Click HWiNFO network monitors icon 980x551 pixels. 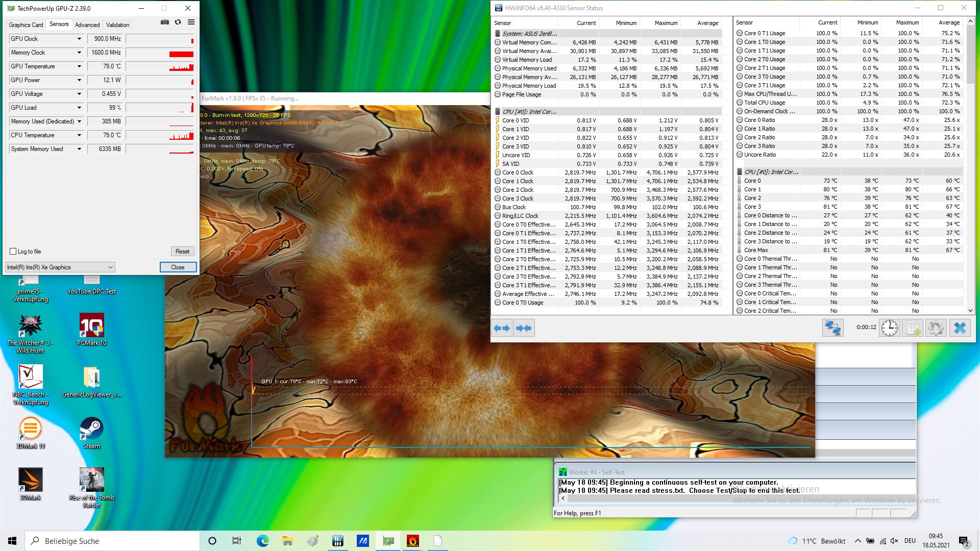[x=832, y=328]
